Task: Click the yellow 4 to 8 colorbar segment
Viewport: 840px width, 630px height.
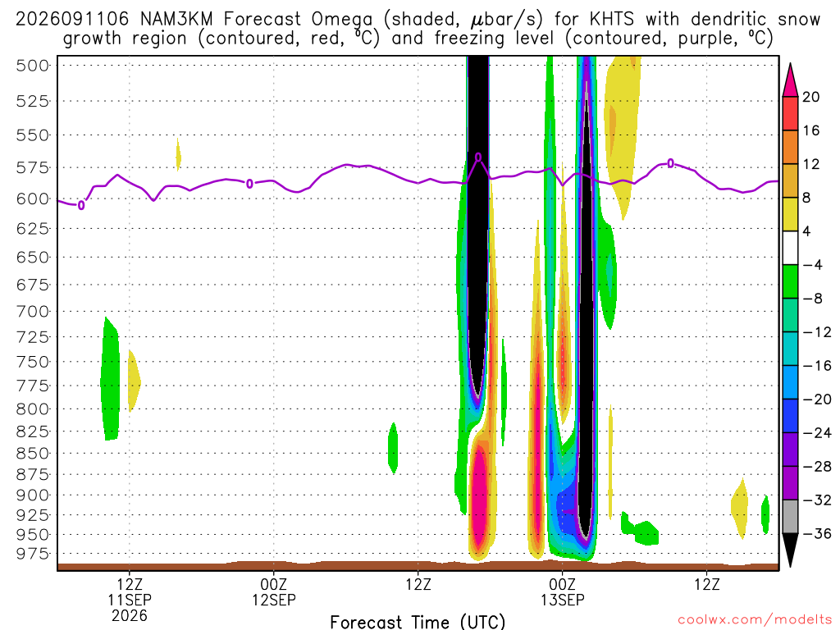Action: pyautogui.click(x=790, y=214)
